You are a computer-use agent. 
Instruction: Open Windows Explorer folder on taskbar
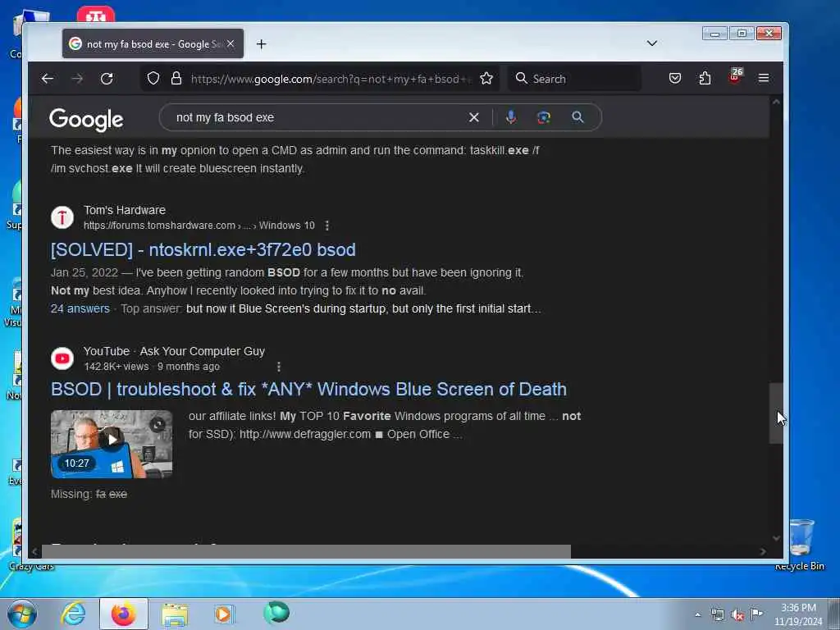tap(175, 614)
